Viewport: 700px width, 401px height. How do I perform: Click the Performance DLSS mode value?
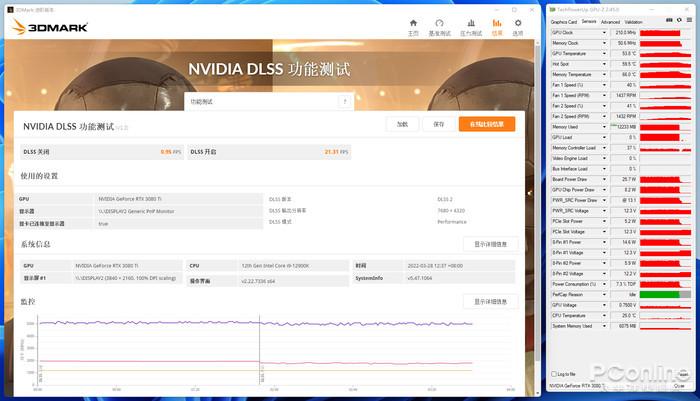(x=452, y=222)
